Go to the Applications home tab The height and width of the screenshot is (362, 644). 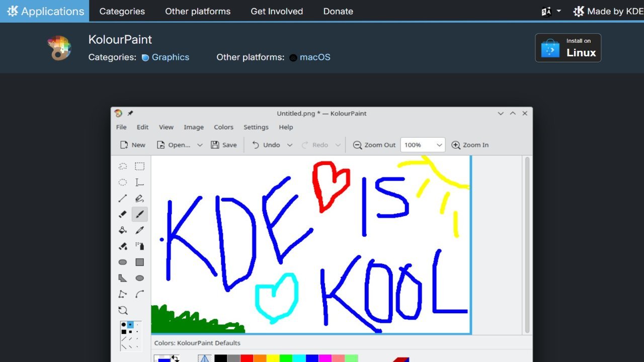coord(44,11)
